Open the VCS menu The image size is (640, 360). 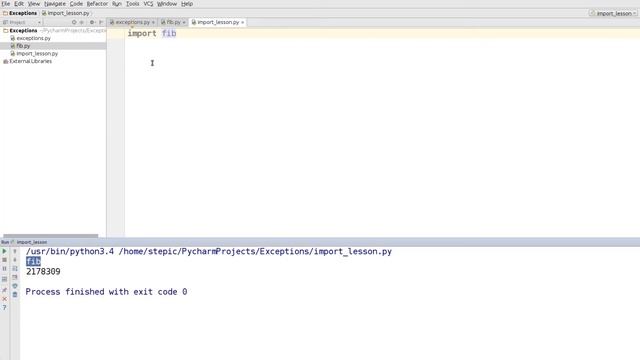148,4
